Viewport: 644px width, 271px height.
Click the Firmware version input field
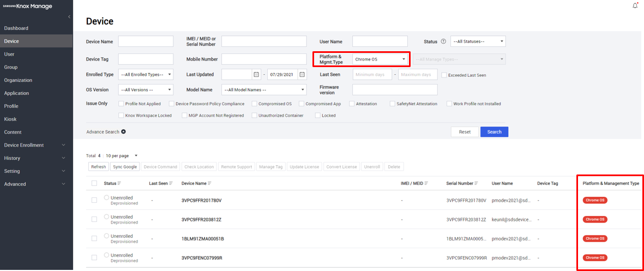(x=395, y=90)
